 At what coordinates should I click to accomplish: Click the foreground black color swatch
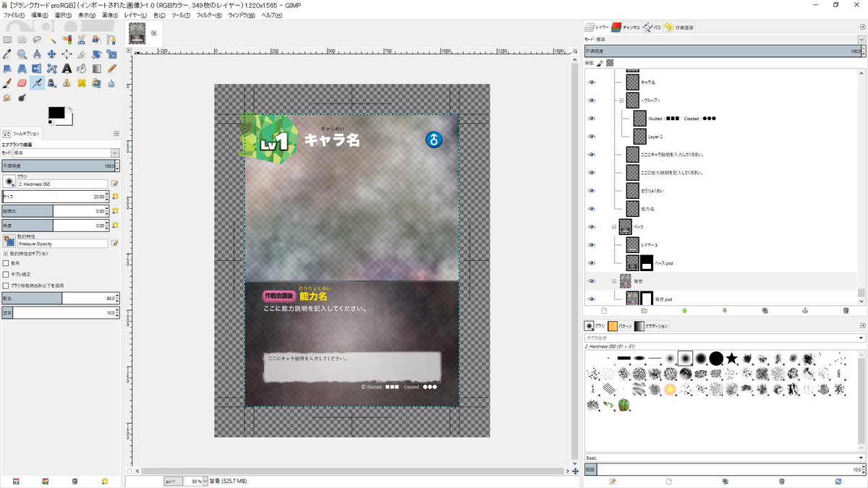[55, 114]
